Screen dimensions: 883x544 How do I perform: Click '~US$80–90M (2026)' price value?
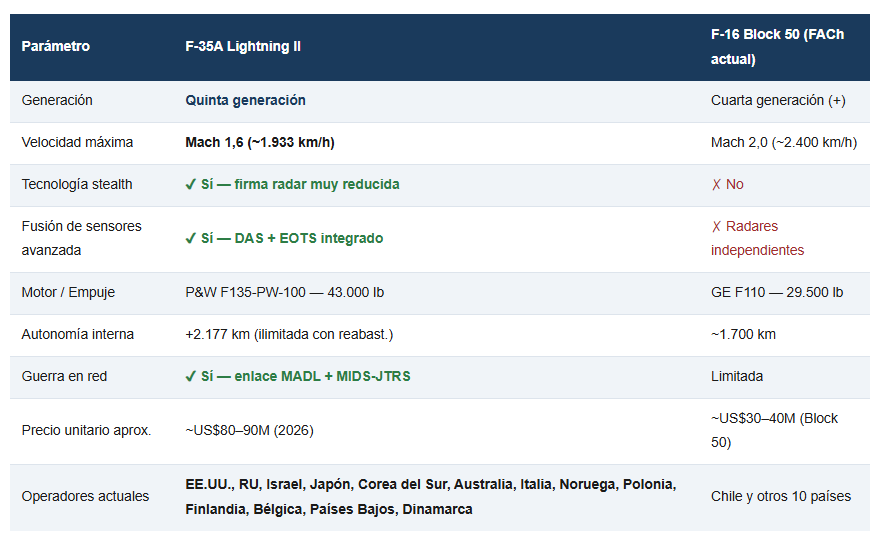[x=249, y=430]
